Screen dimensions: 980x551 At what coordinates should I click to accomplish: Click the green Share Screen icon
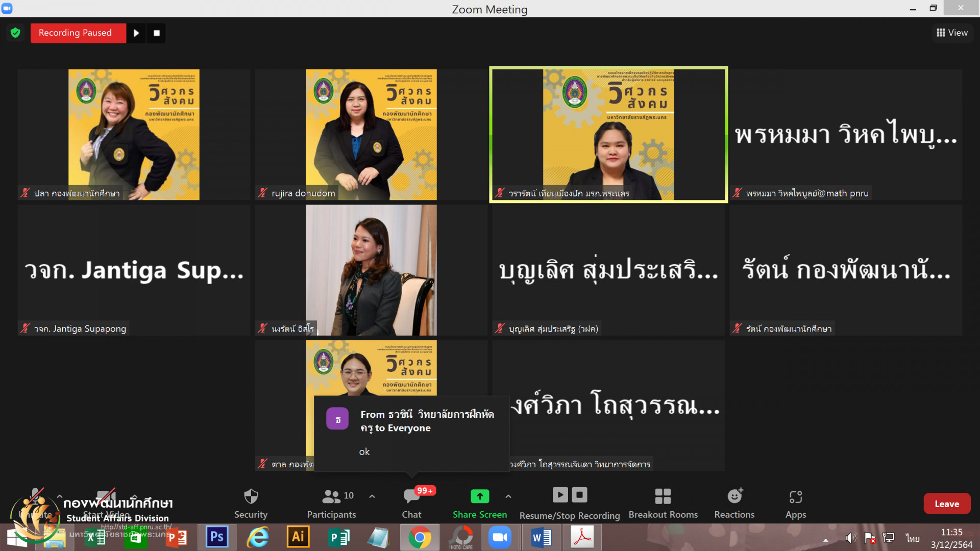tap(479, 496)
